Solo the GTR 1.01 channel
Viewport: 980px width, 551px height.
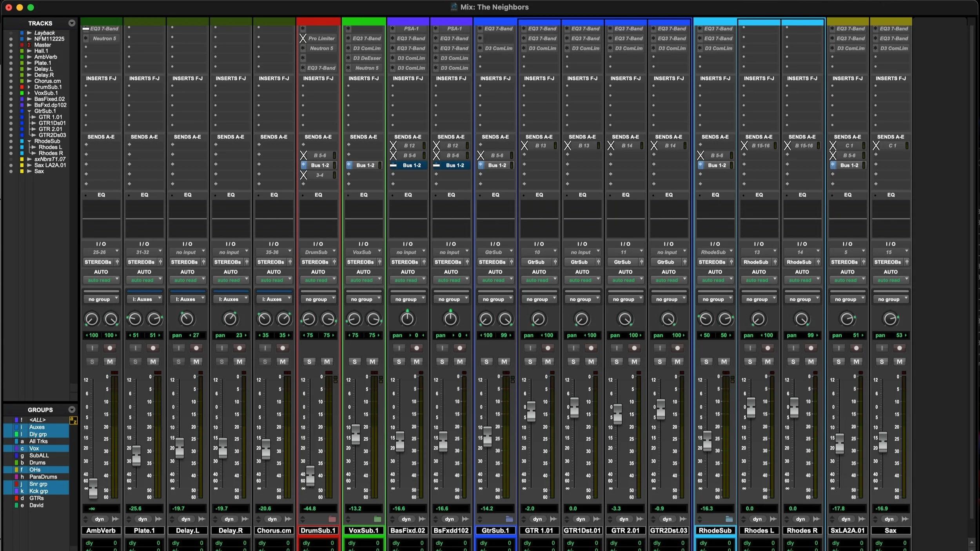[530, 362]
